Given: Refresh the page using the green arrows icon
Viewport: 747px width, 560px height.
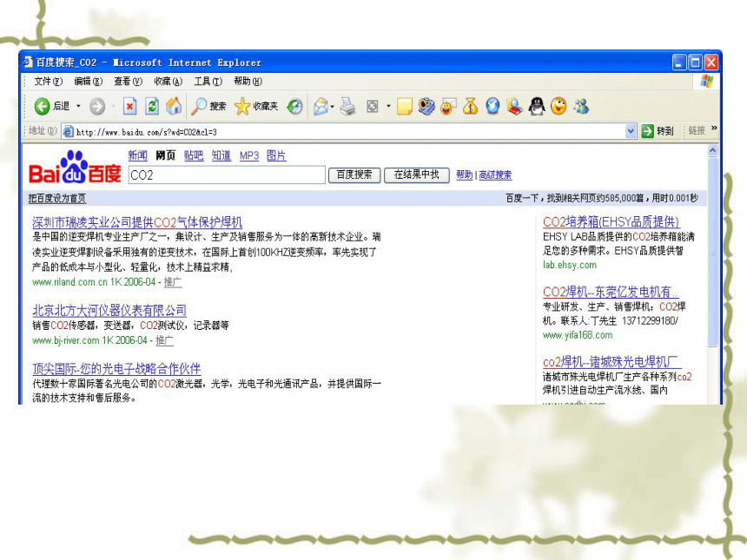Looking at the screenshot, I should pos(152,106).
